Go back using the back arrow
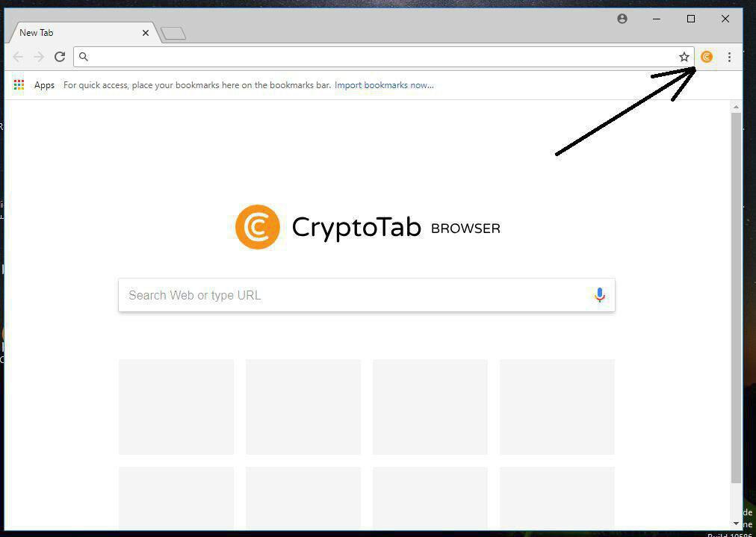 [x=18, y=57]
